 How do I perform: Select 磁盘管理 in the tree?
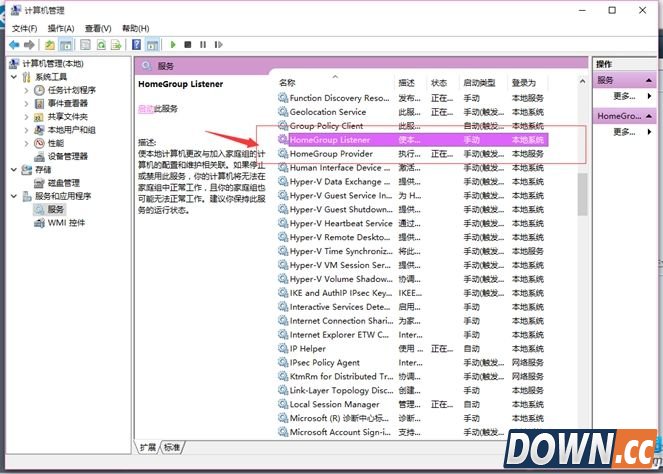pyautogui.click(x=57, y=183)
